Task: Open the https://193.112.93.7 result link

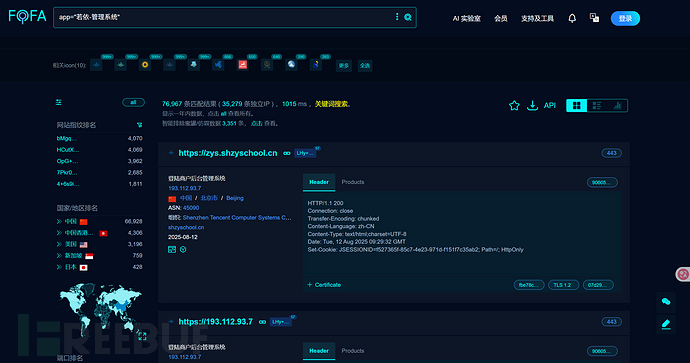Action: 216,322
